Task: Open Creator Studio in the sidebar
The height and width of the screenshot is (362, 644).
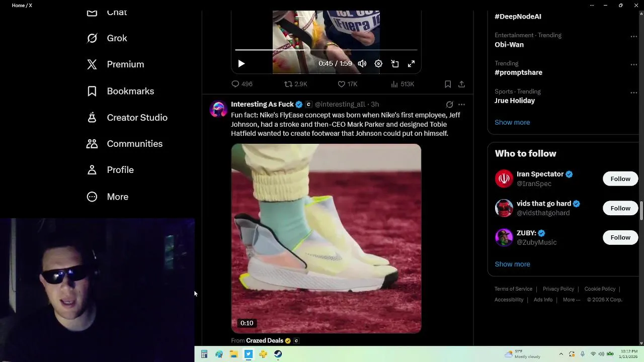Action: (x=127, y=118)
